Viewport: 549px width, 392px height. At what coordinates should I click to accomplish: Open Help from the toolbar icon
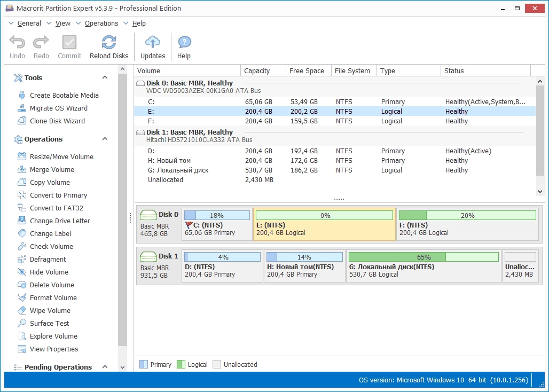click(184, 42)
